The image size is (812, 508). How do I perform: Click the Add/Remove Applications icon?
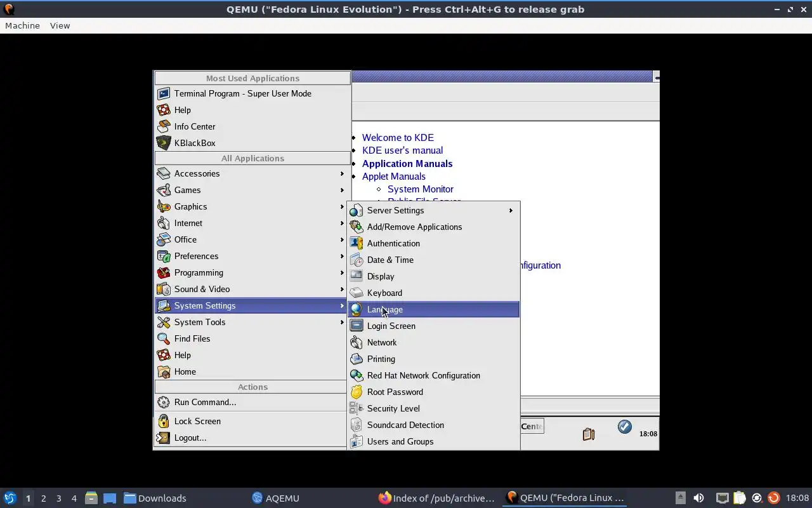pyautogui.click(x=357, y=227)
